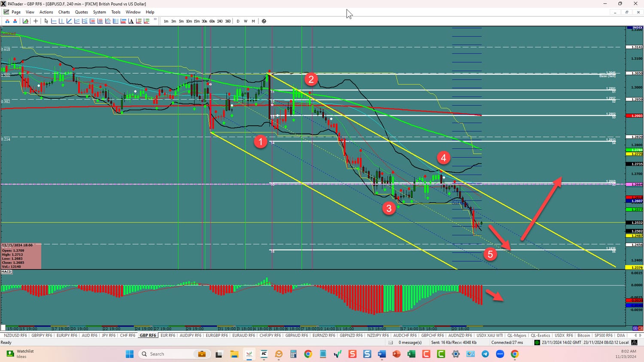Image resolution: width=644 pixels, height=362 pixels.
Task: Open the View menu
Action: [30, 12]
